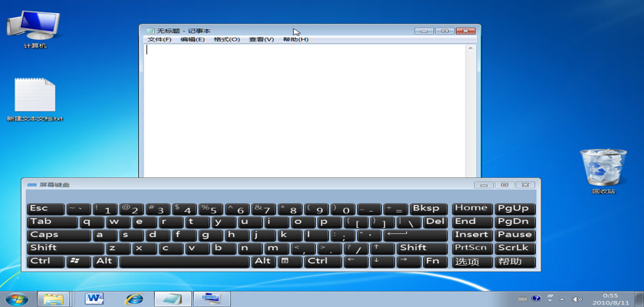Click the Recycle Bin desktop icon
Image resolution: width=644 pixels, height=307 pixels.
[x=598, y=167]
